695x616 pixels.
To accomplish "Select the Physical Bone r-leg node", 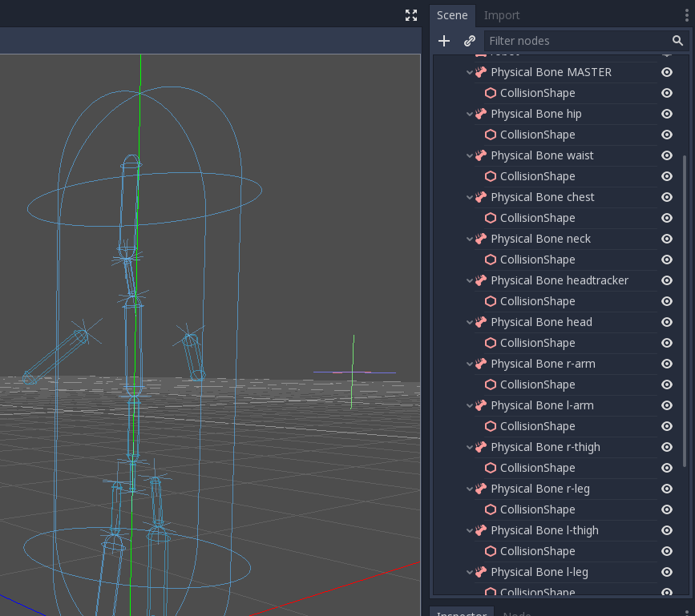I will tap(539, 489).
